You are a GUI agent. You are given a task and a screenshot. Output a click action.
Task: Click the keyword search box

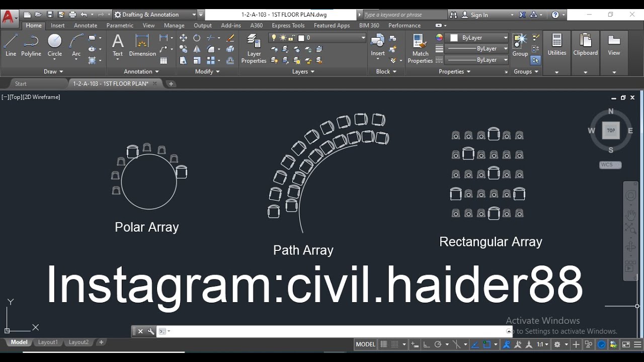pos(405,15)
